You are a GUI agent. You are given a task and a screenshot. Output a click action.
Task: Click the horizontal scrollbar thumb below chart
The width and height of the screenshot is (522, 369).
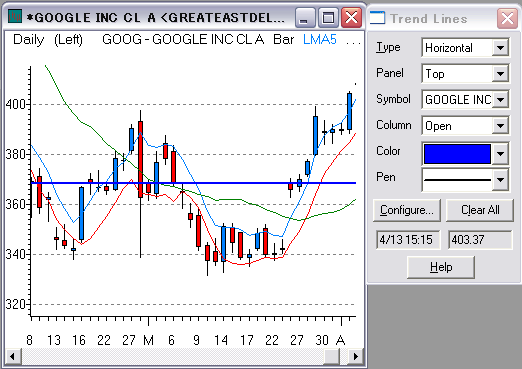click(332, 357)
